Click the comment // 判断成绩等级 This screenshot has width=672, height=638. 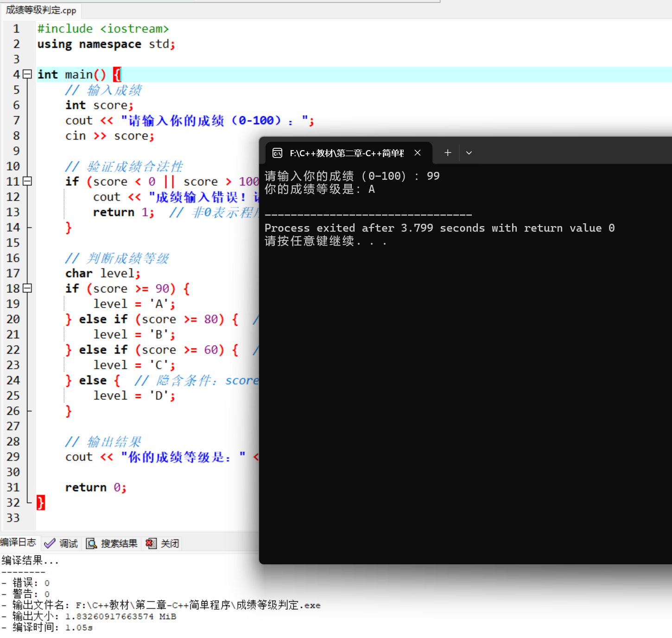pyautogui.click(x=117, y=258)
